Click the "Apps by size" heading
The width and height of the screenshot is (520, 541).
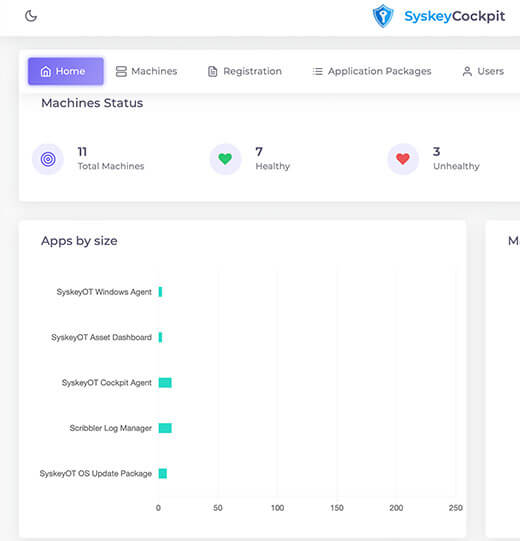coord(79,241)
